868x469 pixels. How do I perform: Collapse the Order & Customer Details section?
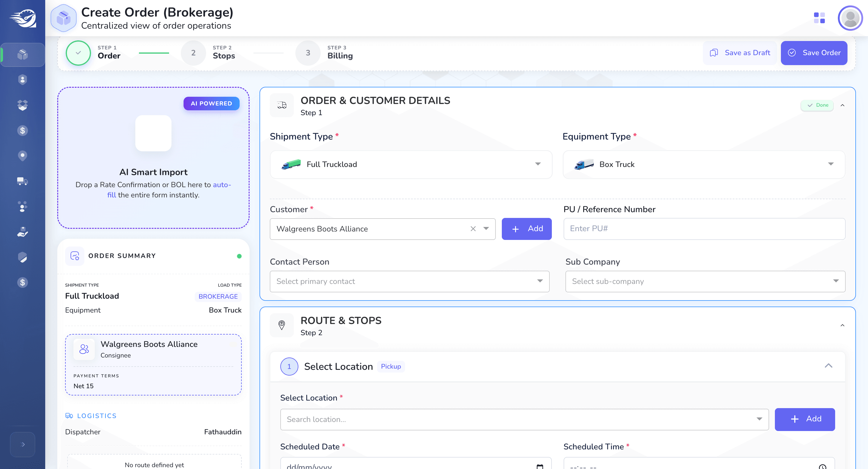[842, 105]
